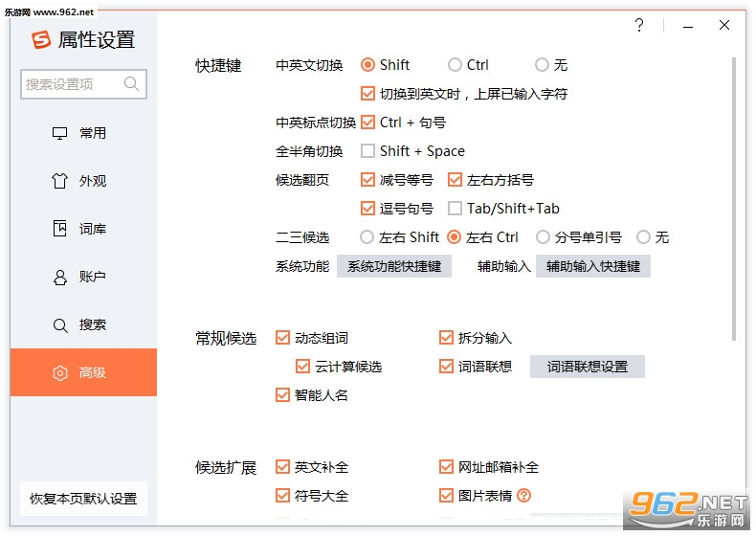
Task: Click the Sogou logo icon
Action: click(x=41, y=39)
